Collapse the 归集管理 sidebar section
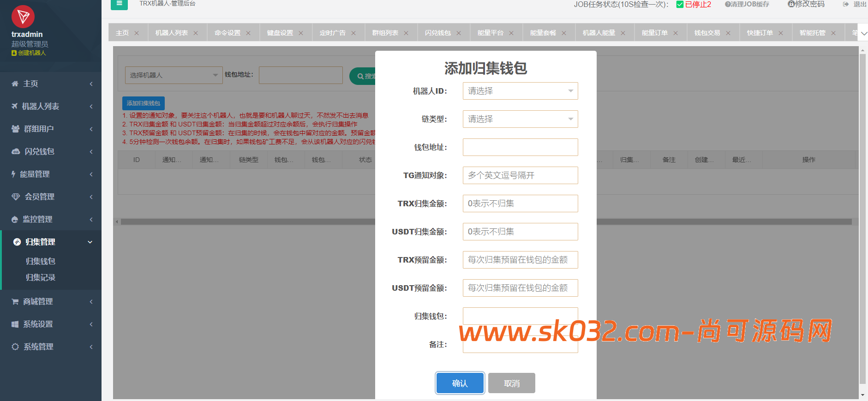 [90, 242]
